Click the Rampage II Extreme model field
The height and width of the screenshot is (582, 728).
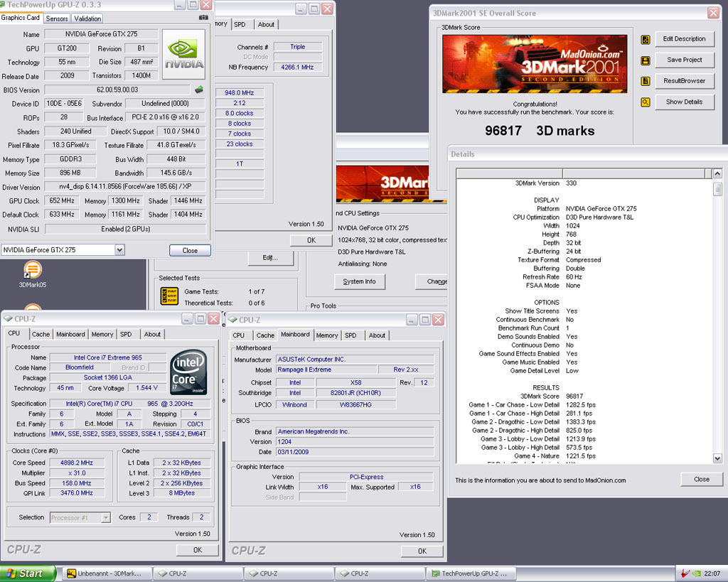click(326, 370)
